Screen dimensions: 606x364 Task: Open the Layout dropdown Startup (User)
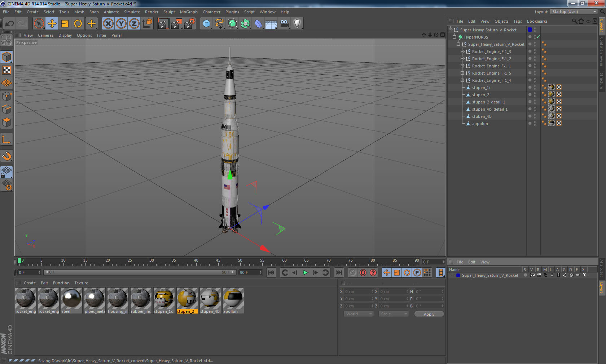pos(574,12)
